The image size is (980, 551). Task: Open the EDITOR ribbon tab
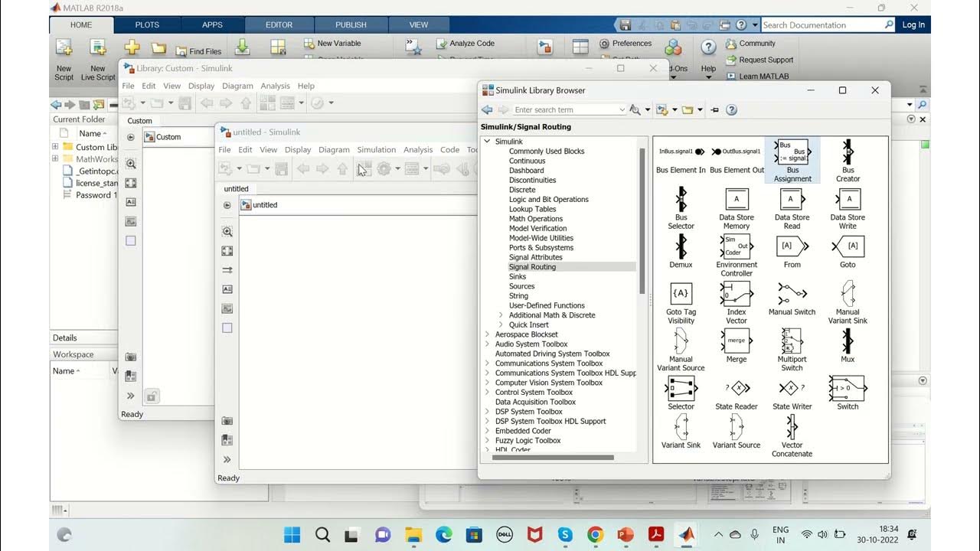[279, 24]
